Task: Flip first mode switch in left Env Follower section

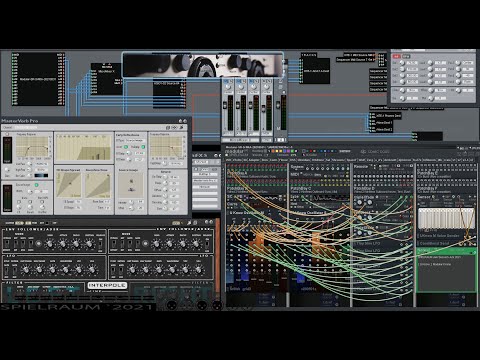Action: coord(7,244)
